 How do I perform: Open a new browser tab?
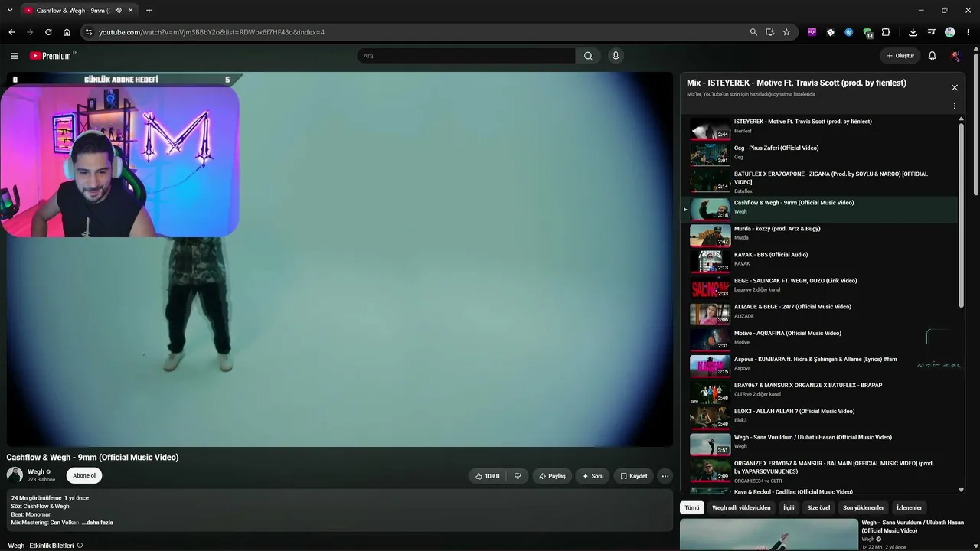149,10
